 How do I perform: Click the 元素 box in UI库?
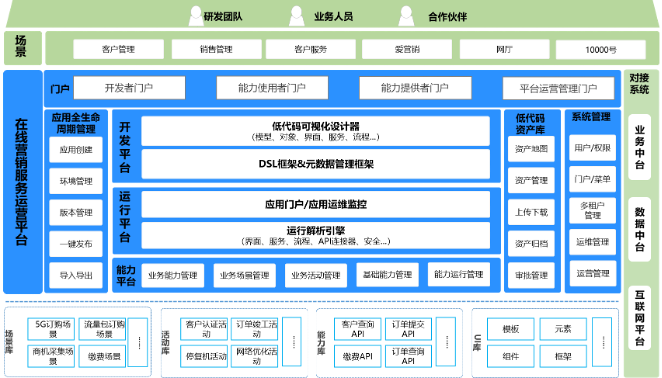point(563,329)
